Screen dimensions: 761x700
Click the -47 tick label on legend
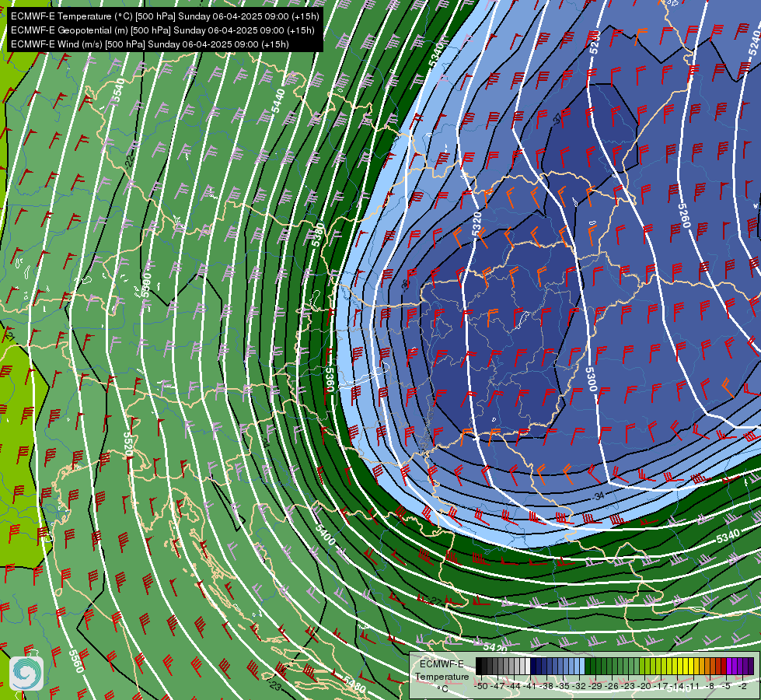click(497, 687)
